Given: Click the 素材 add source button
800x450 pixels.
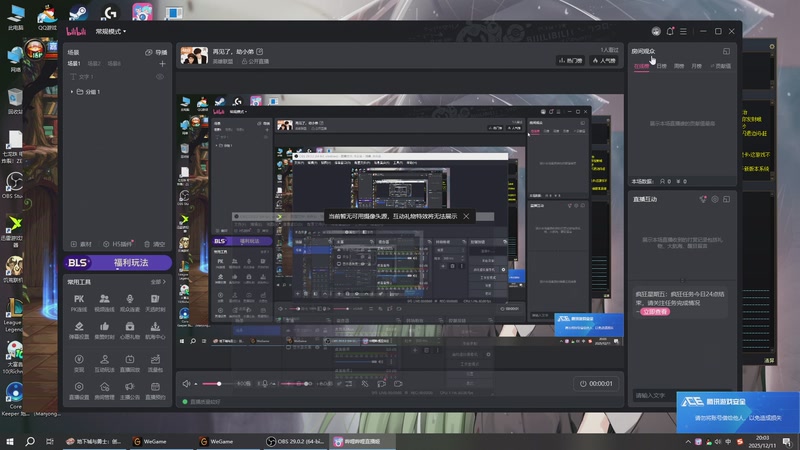Looking at the screenshot, I should point(81,244).
